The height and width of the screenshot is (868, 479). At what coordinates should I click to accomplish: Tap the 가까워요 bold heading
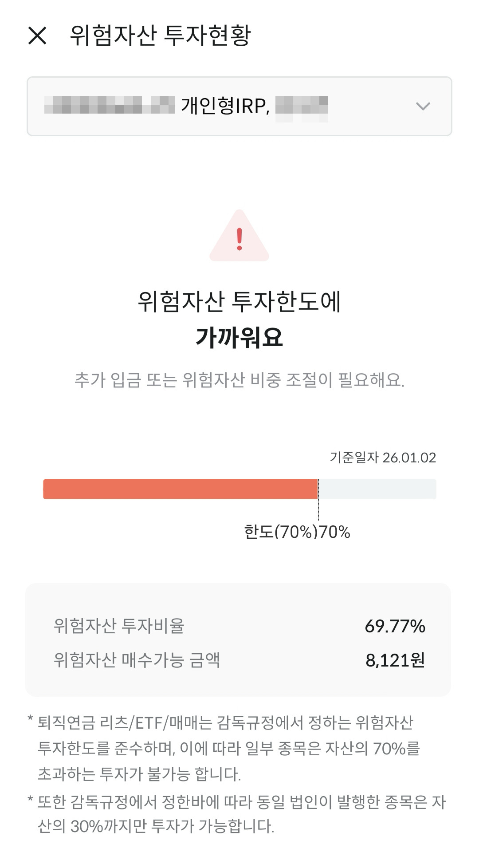click(x=239, y=338)
